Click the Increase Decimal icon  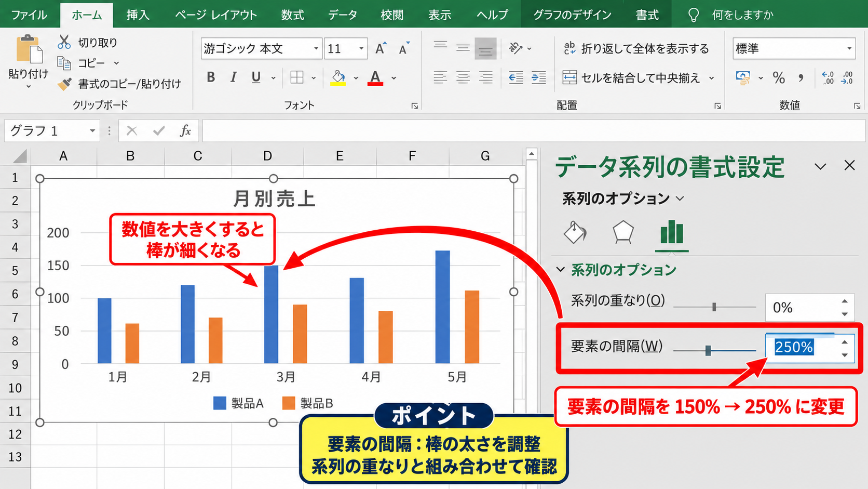pos(828,78)
